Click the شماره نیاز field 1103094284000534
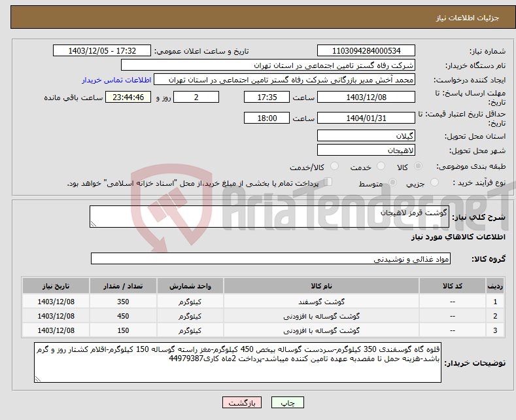516x420 pixels. 366,50
